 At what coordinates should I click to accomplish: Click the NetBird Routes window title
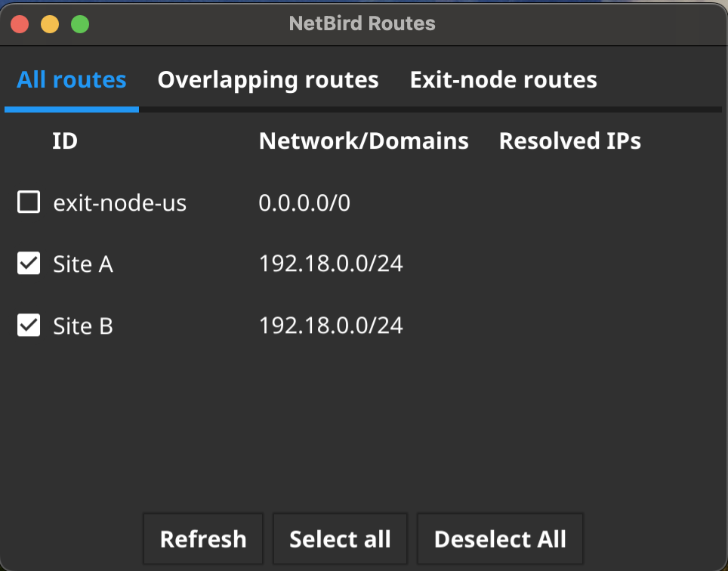point(362,23)
